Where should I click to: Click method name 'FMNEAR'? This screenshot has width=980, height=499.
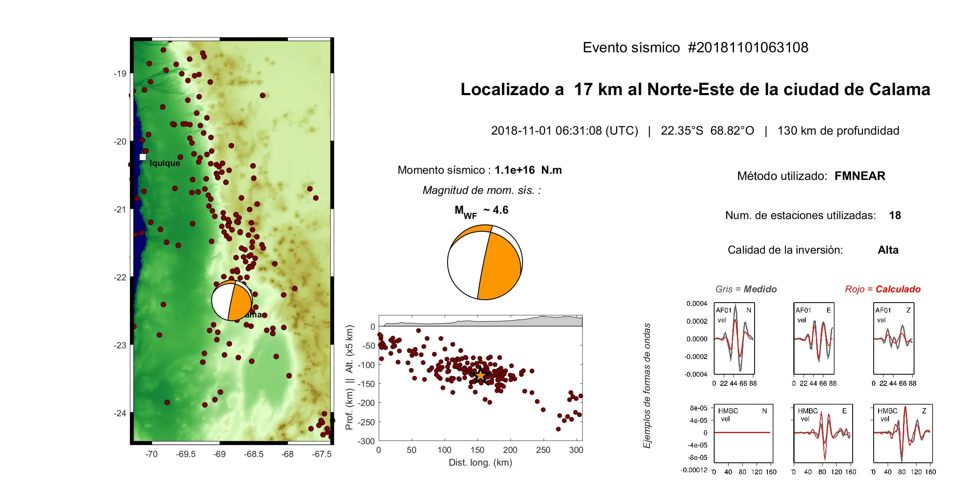[x=860, y=176]
